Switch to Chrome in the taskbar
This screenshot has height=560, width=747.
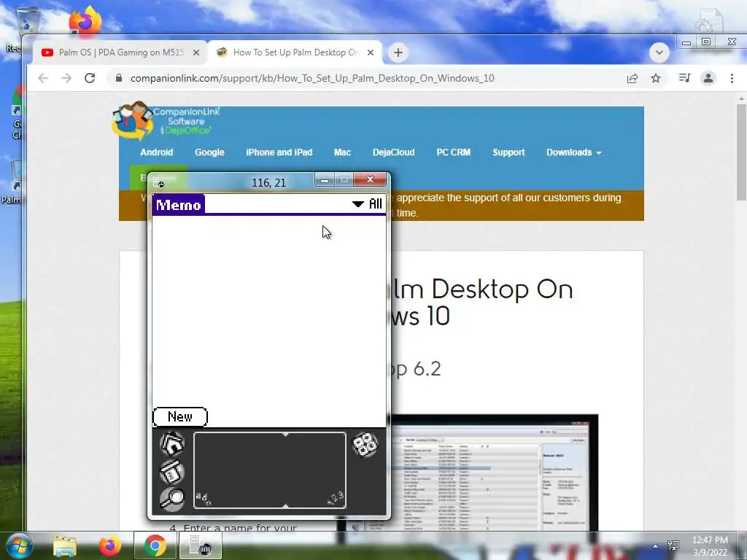click(x=155, y=546)
